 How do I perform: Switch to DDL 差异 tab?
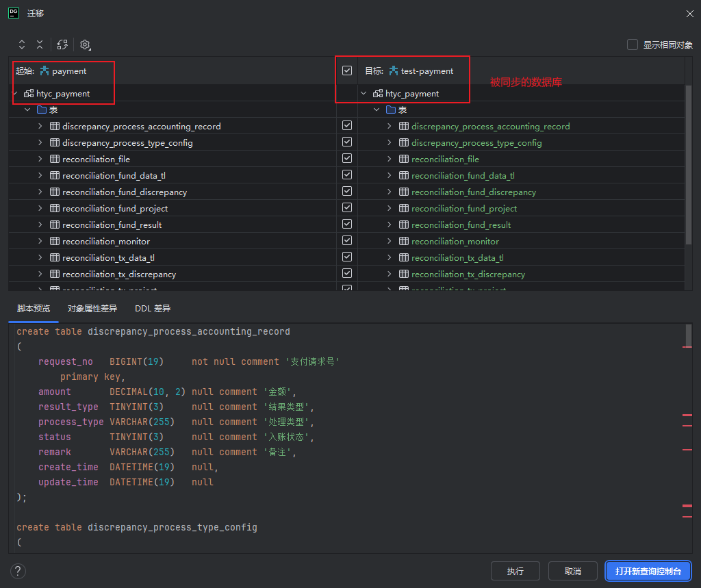click(153, 309)
